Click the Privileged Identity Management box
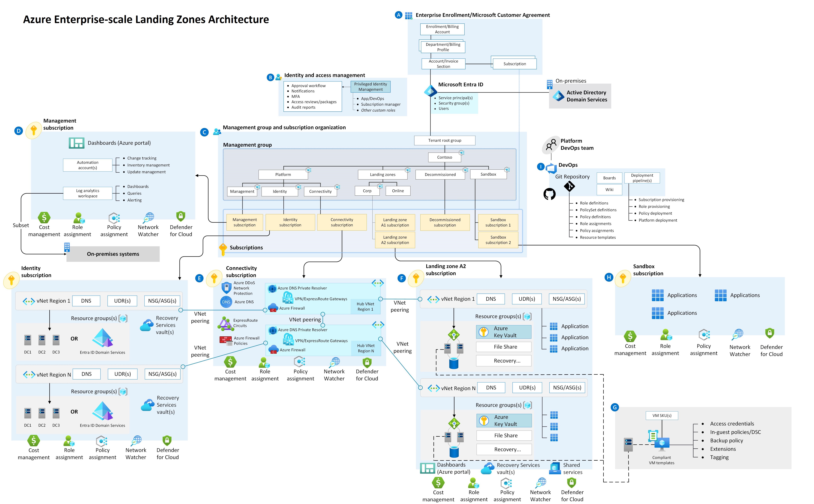Image resolution: width=814 pixels, height=504 pixels. click(x=370, y=87)
